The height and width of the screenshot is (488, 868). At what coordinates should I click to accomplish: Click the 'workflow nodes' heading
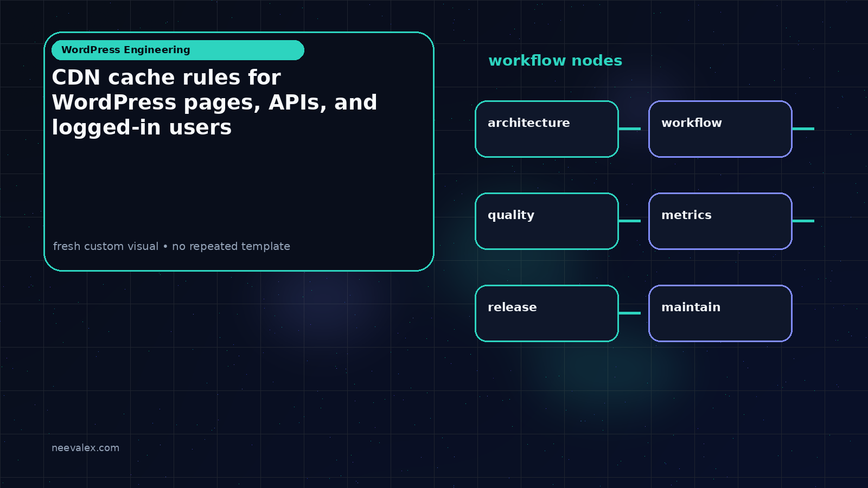pyautogui.click(x=555, y=61)
